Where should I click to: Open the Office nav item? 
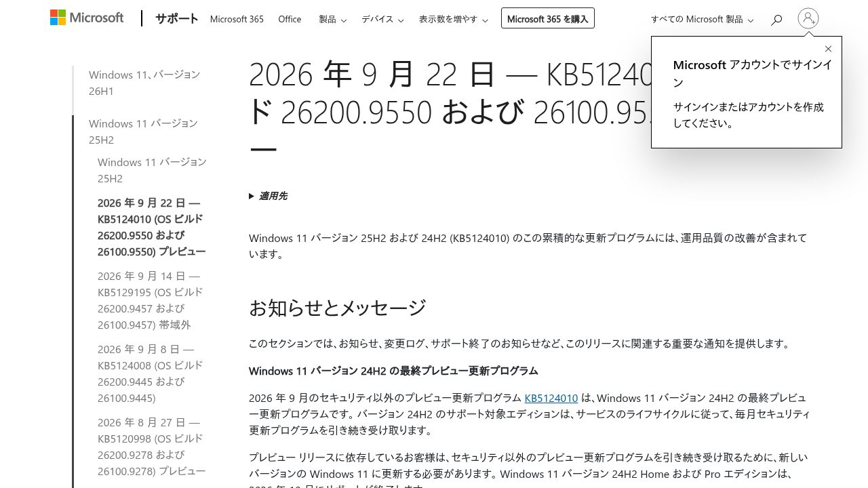pos(290,19)
